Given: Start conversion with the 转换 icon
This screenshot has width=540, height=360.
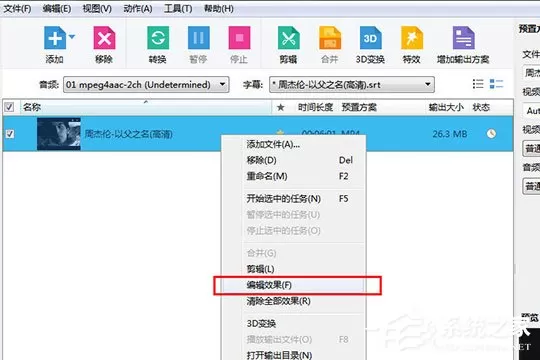Looking at the screenshot, I should [x=158, y=38].
